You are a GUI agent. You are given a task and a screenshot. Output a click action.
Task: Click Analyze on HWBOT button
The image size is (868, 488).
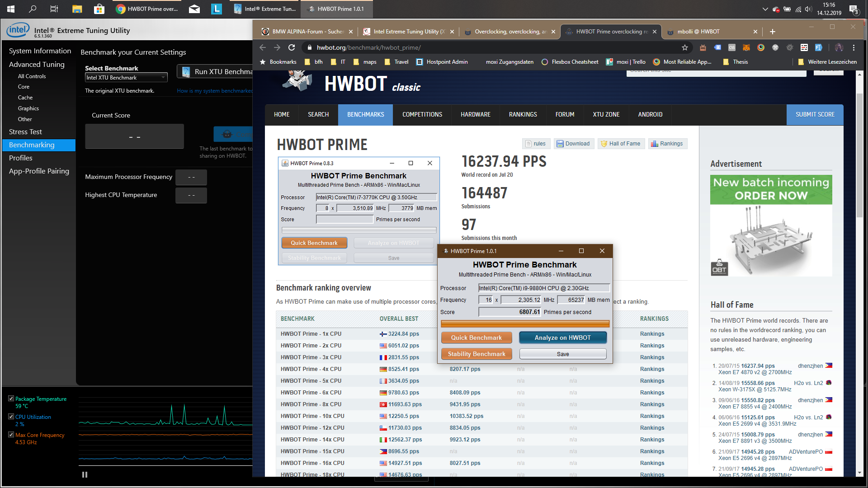click(x=563, y=338)
